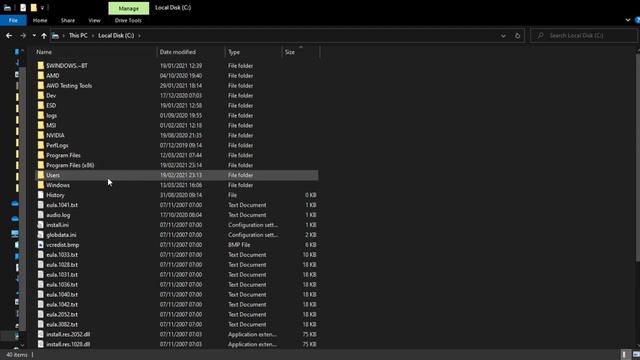Click the install.res.1028.dll file name
640x360 pixels.
(68, 344)
